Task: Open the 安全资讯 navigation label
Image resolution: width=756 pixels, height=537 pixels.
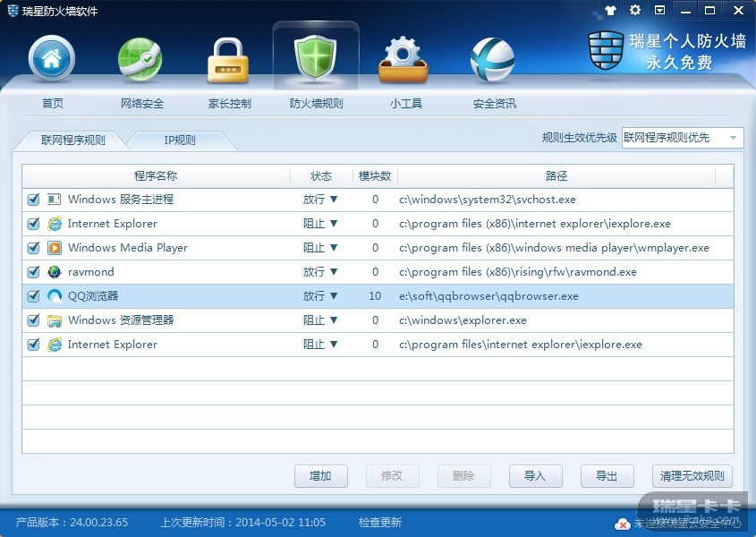Action: (494, 103)
